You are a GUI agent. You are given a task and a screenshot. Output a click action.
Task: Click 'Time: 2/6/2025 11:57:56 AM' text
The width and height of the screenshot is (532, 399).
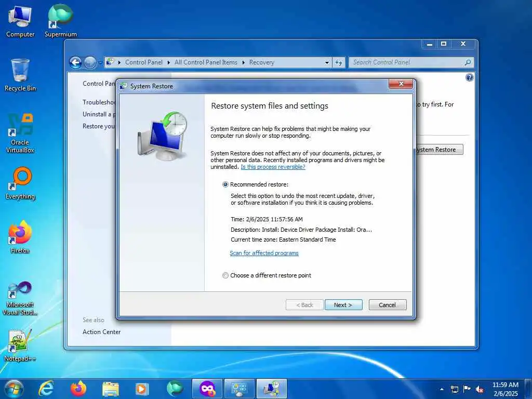click(x=267, y=219)
